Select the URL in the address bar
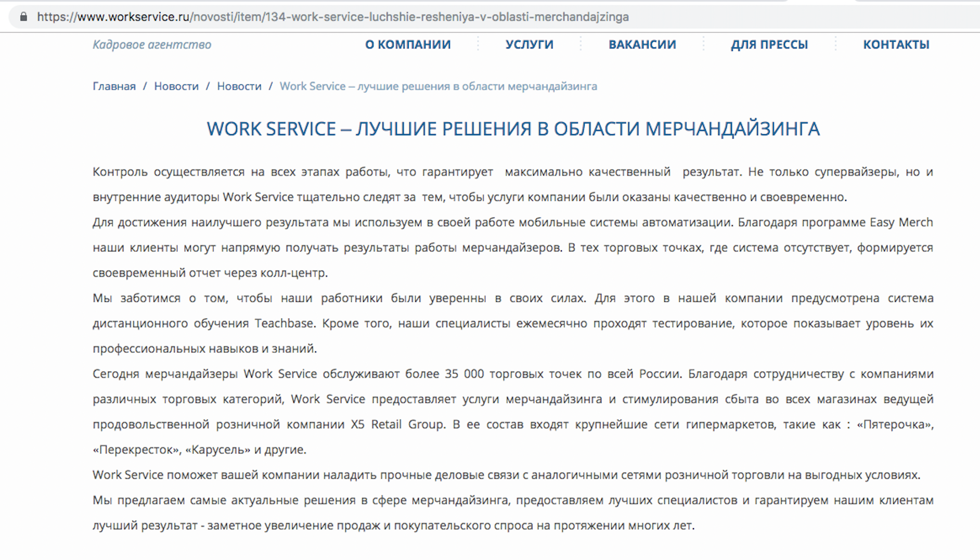Image resolution: width=980 pixels, height=560 pixels. (x=333, y=17)
